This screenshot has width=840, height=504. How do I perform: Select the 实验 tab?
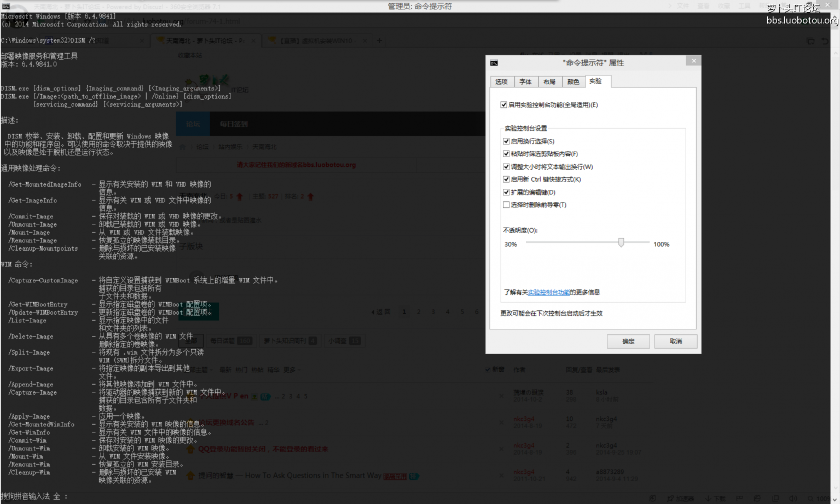coord(598,81)
